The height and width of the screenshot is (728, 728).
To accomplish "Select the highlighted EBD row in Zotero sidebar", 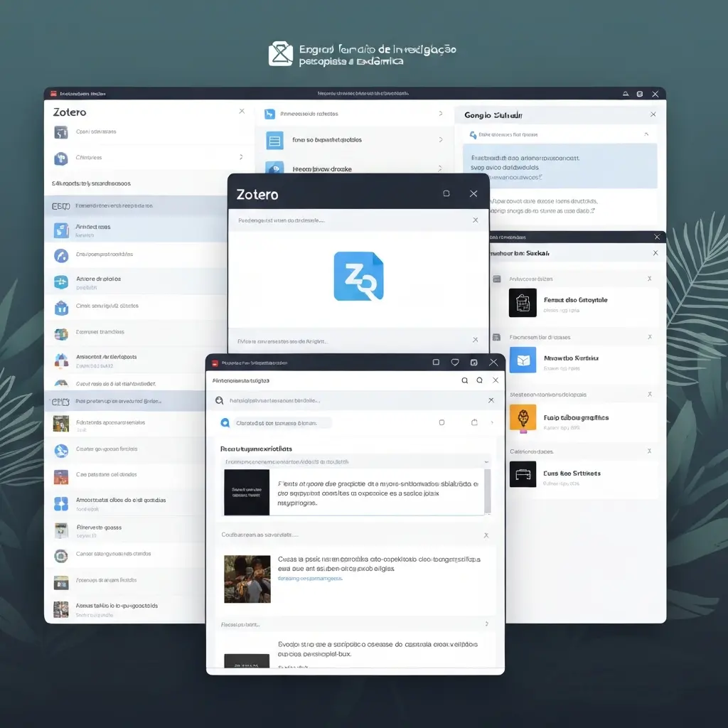I will [x=135, y=206].
